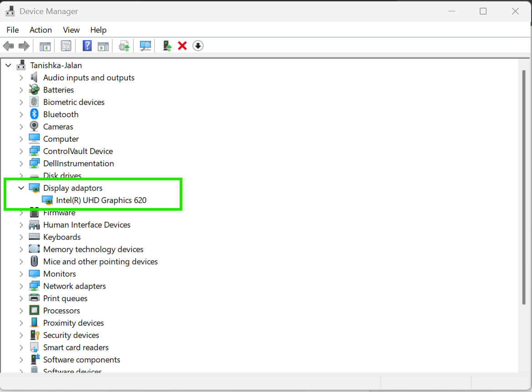
Task: Select Memory technology devices label
Action: (x=93, y=249)
